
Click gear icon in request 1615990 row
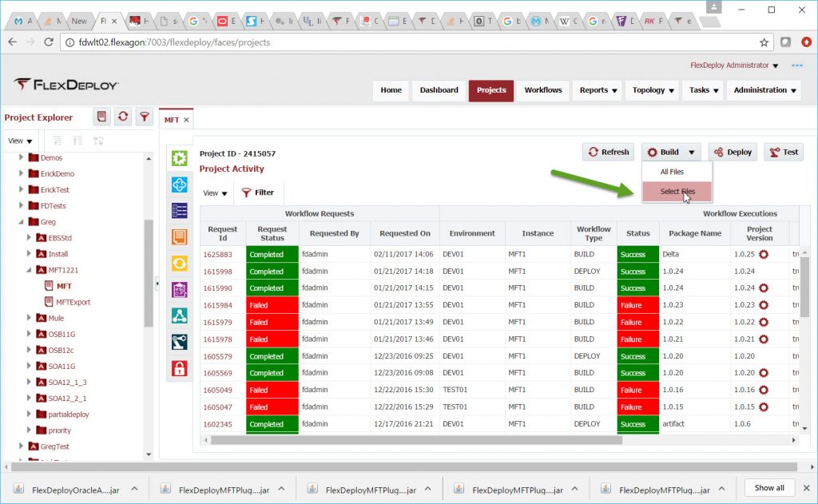pyautogui.click(x=764, y=288)
